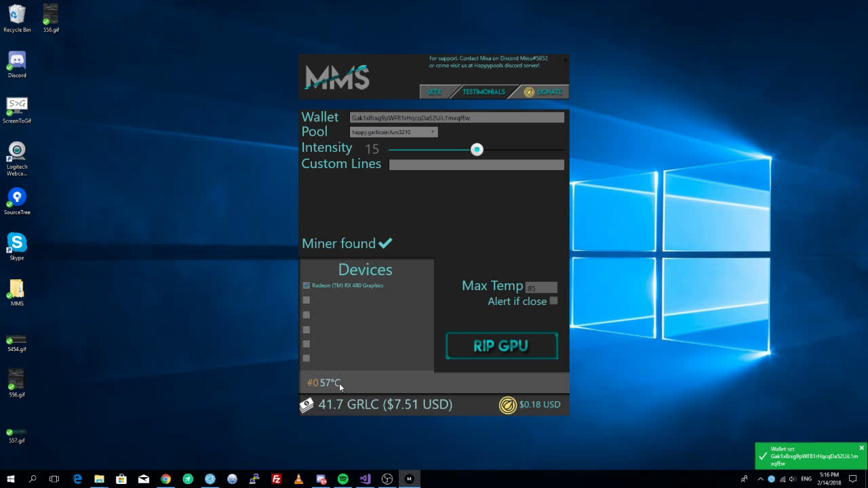Open the MMS miner icon in the taskbar
The height and width of the screenshot is (488, 868).
click(408, 479)
